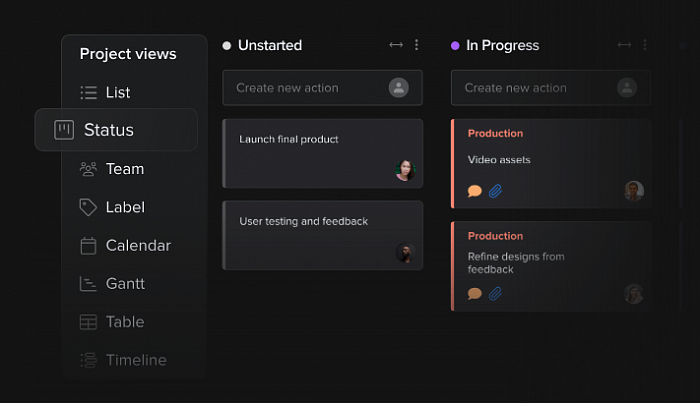Click Create new action in In Progress column

click(x=530, y=88)
